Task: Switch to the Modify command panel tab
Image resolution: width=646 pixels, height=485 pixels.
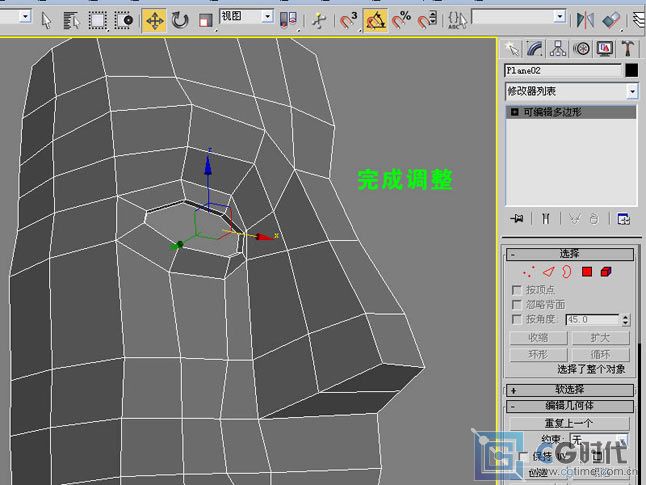Action: tap(534, 49)
